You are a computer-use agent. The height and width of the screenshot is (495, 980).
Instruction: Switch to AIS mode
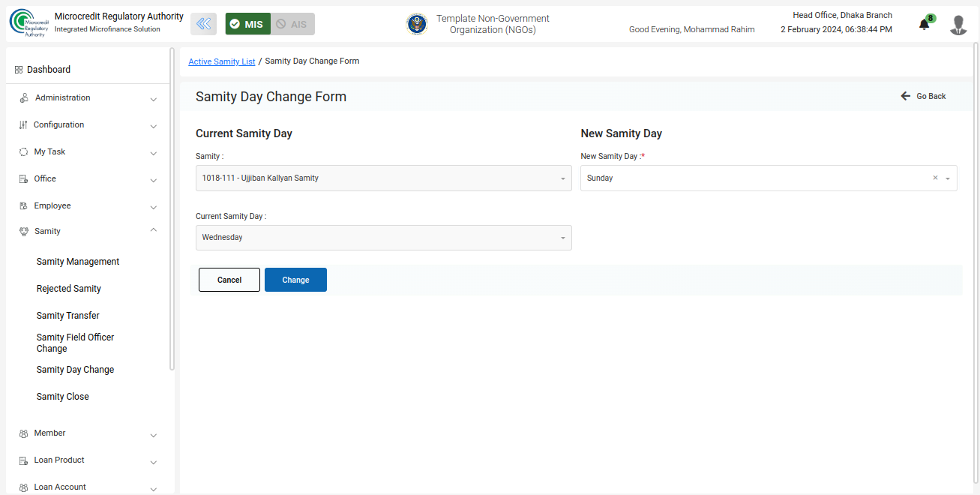(292, 24)
